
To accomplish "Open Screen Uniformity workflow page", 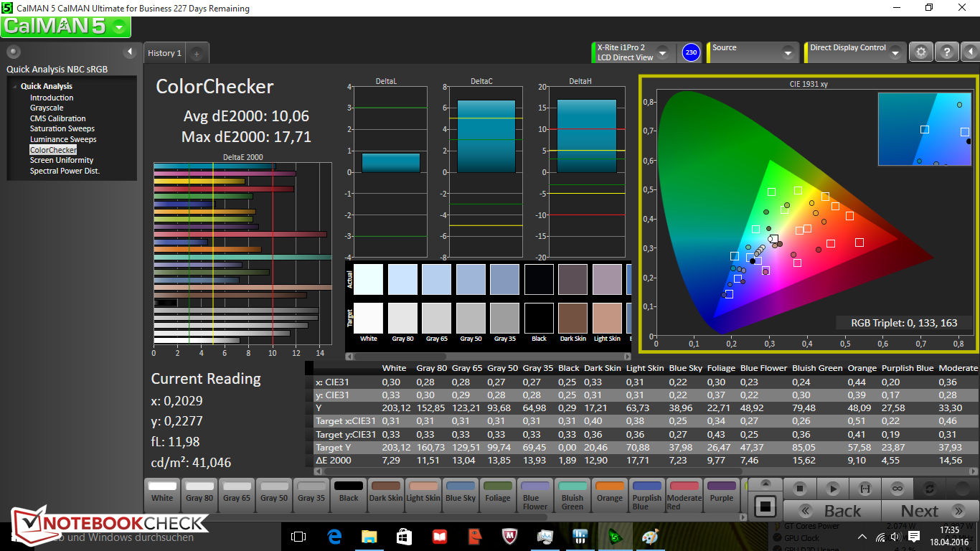I will [62, 161].
